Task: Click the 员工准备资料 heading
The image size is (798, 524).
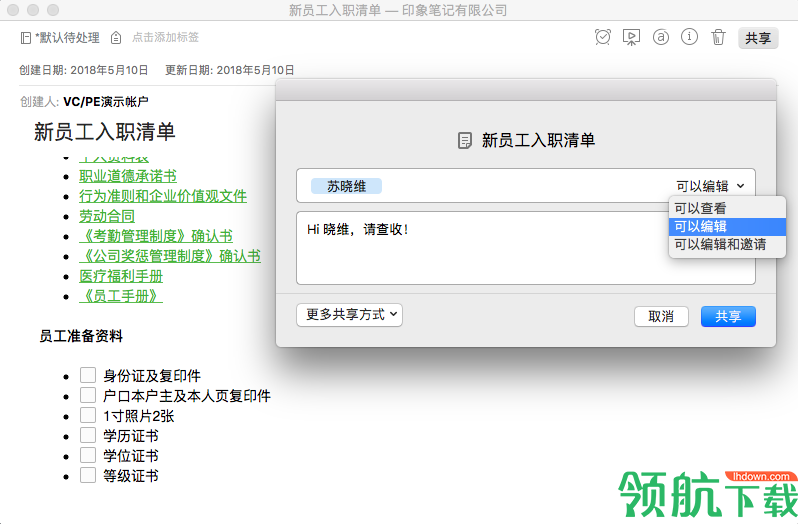Action: pos(81,336)
